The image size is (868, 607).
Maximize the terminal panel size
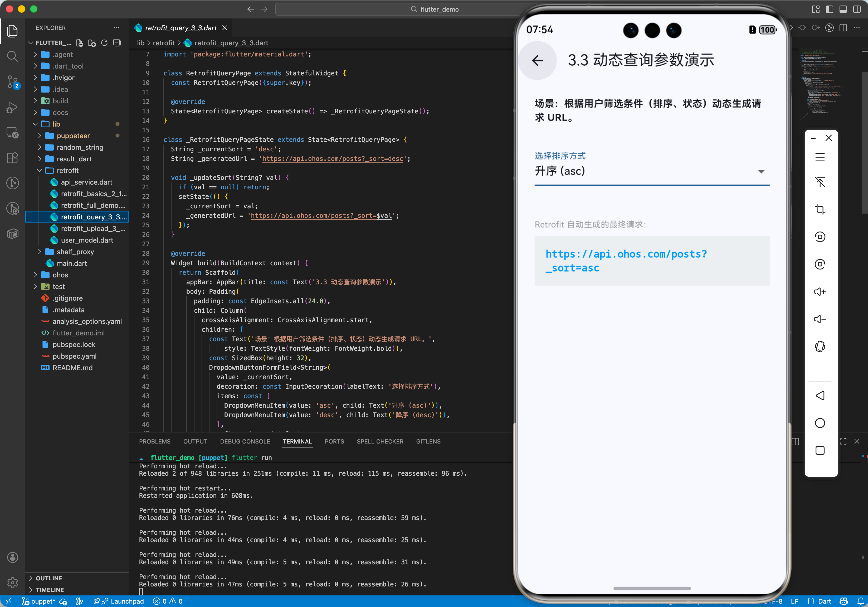[x=843, y=441]
